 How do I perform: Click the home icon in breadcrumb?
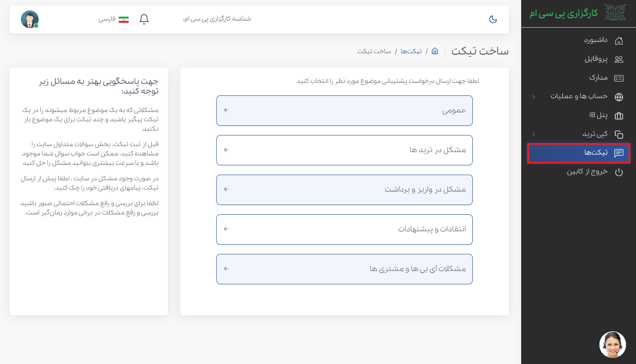click(x=434, y=51)
